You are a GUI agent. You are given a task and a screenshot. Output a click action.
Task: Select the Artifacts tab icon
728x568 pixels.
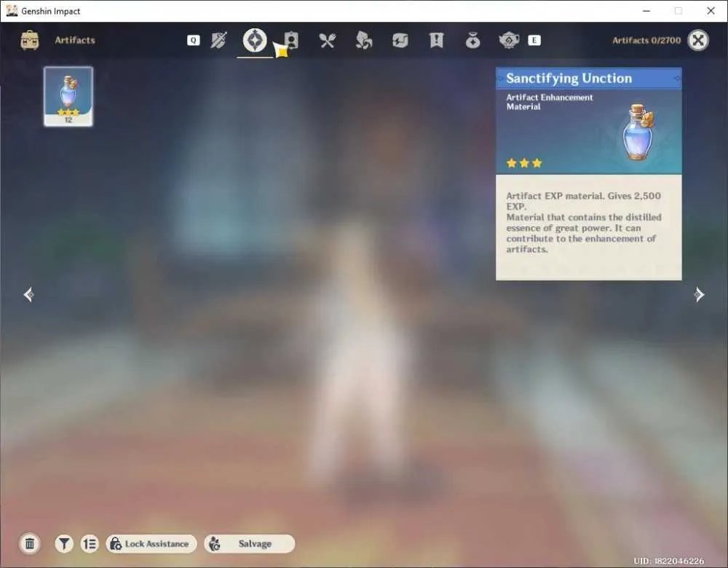255,40
